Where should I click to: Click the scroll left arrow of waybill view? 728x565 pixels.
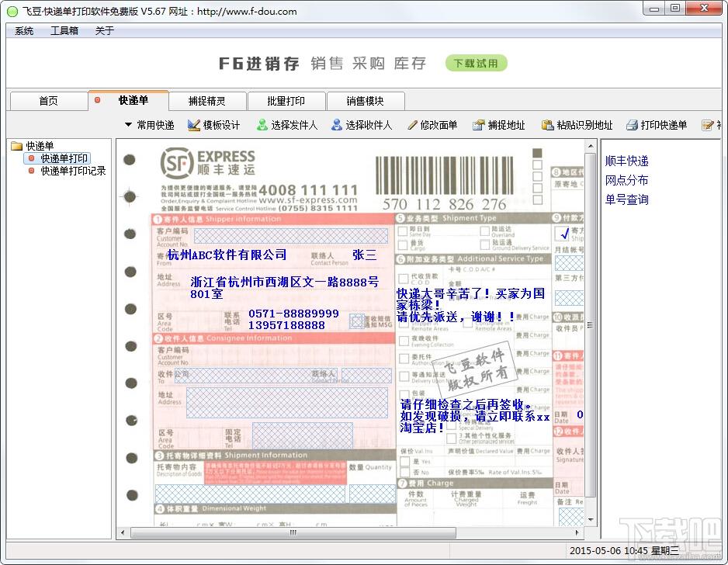coord(123,532)
